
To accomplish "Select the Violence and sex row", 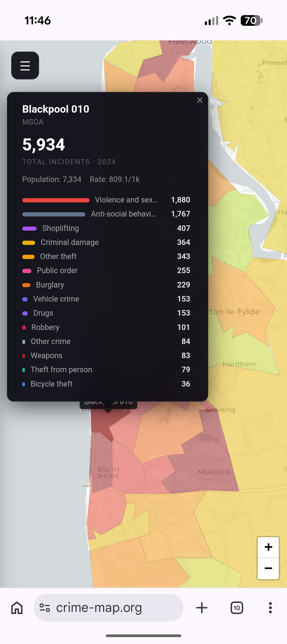I will [126, 200].
